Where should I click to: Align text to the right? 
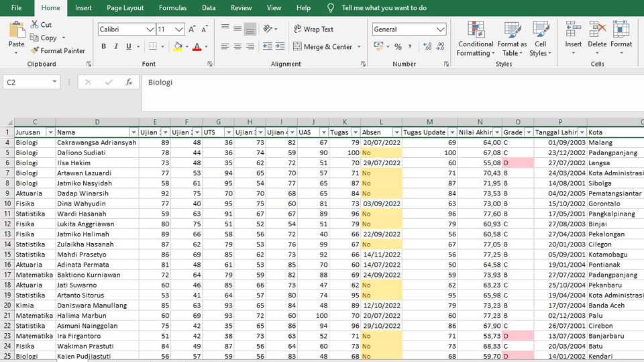tap(250, 46)
